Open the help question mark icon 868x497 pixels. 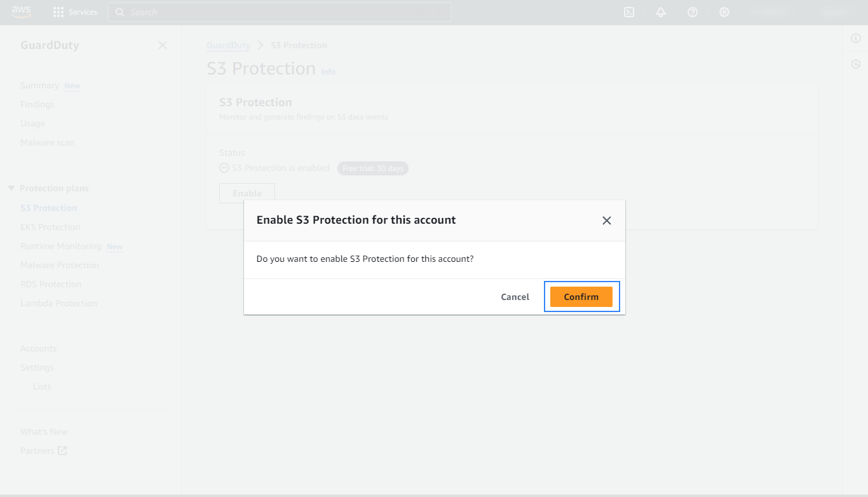693,12
